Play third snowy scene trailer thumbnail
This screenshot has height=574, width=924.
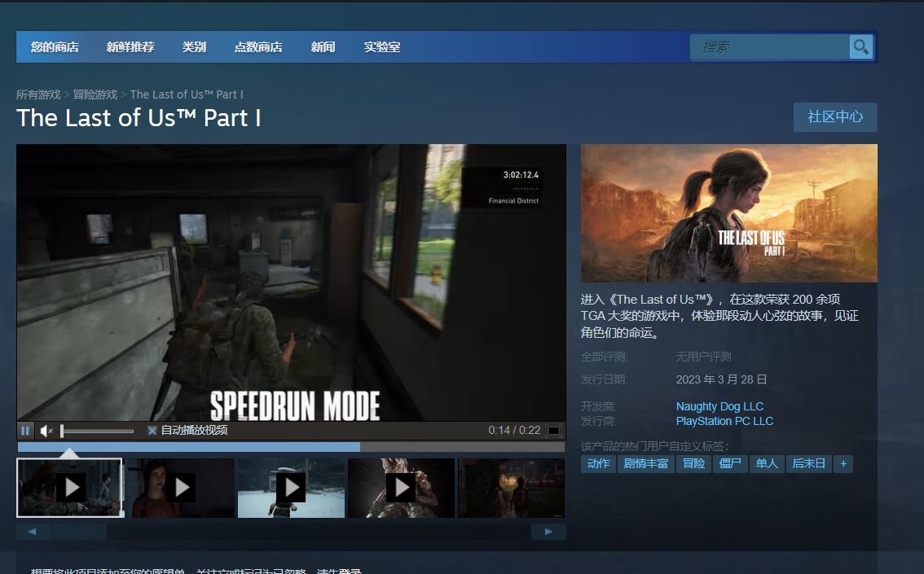(x=291, y=488)
